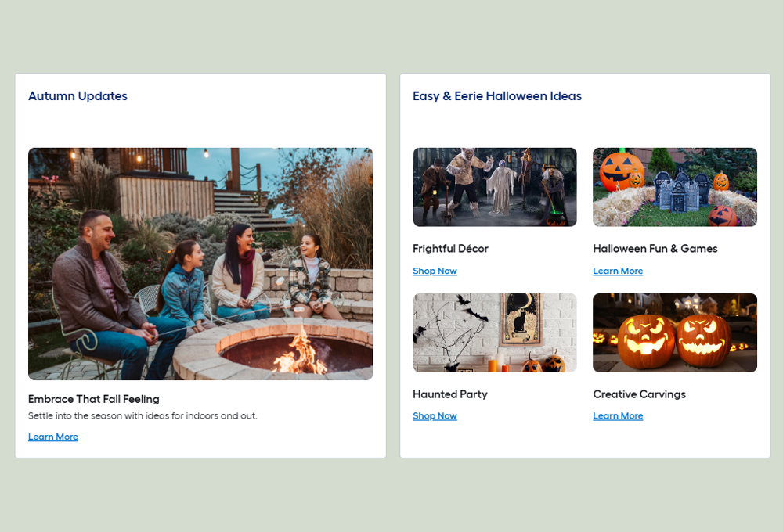Click the Creative Carvings jack-o'-lantern image
This screenshot has height=532, width=783.
tap(675, 332)
